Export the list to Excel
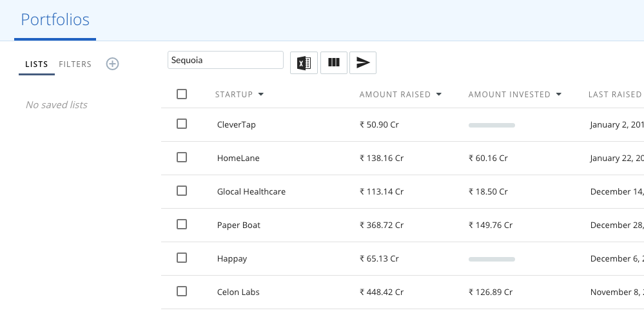 [x=304, y=62]
